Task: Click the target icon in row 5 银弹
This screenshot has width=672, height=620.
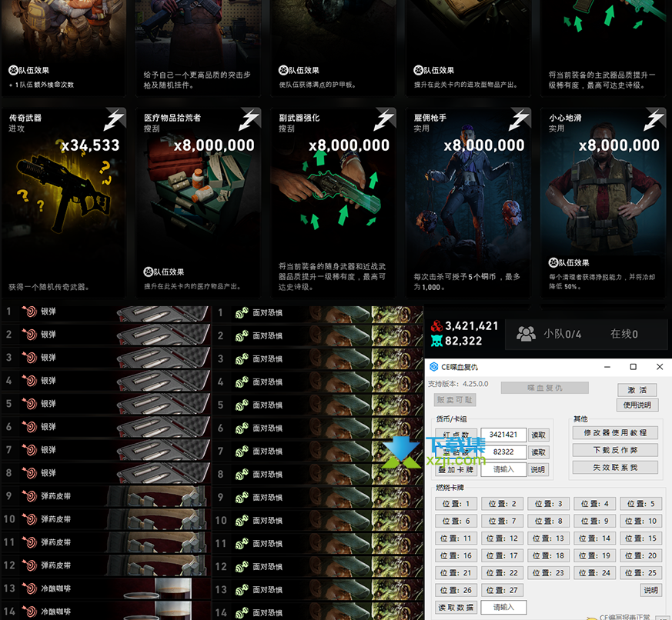Action: (29, 404)
